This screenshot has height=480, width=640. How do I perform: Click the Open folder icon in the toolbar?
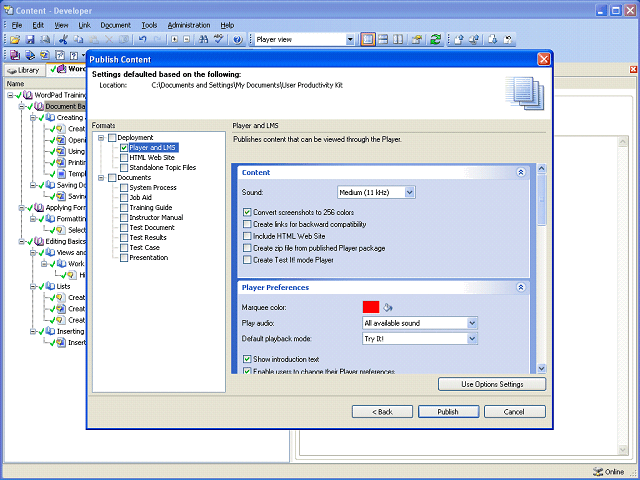coord(15,40)
